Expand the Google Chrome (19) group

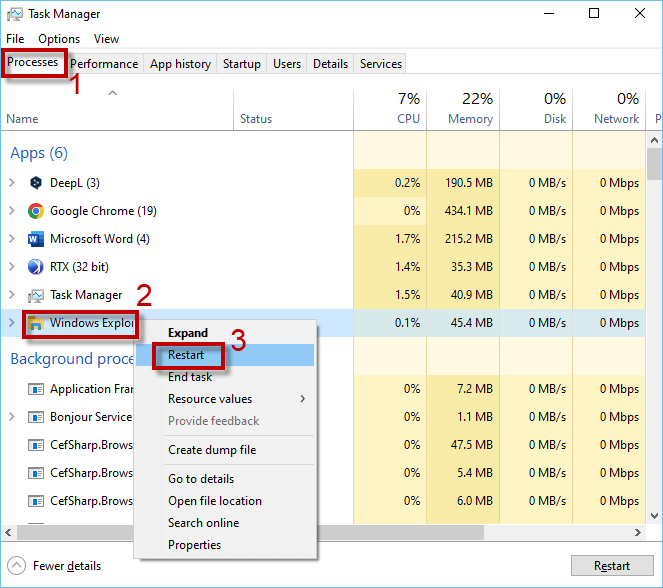12,211
